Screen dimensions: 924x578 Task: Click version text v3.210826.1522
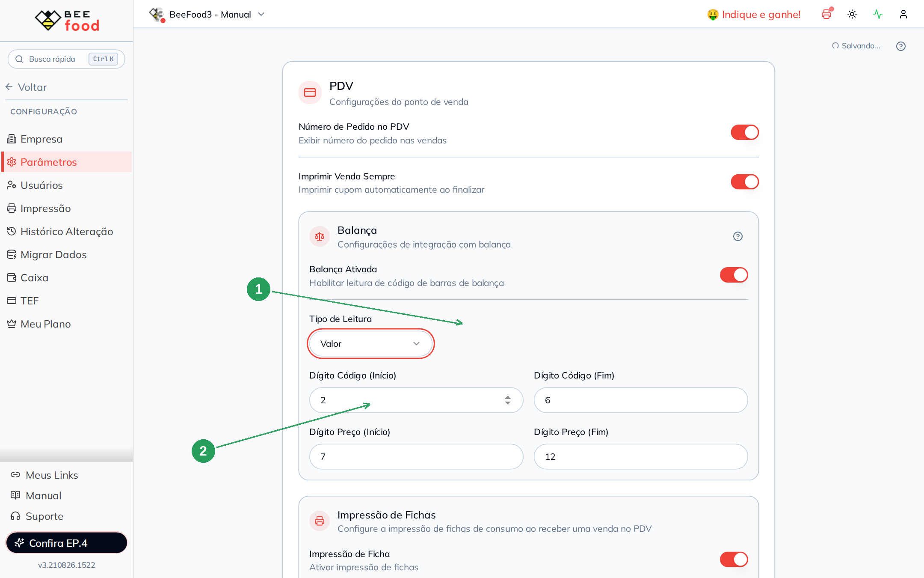pos(67,565)
